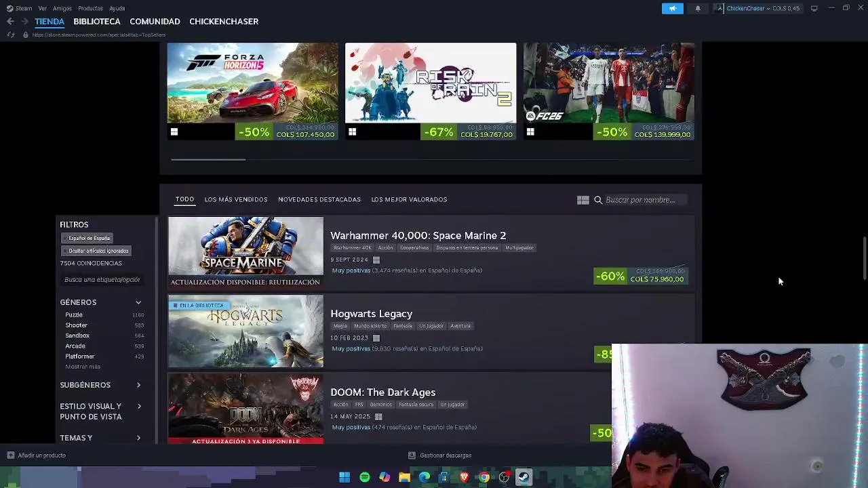Click the add product plus icon

[11, 455]
